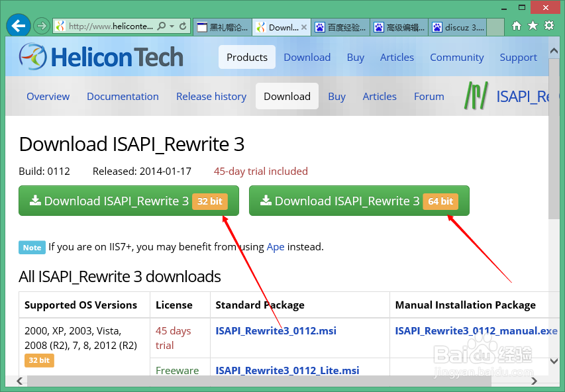The width and height of the screenshot is (565, 392).
Task: Switch to the 黑礼帽论... tab
Action: pyautogui.click(x=223, y=27)
